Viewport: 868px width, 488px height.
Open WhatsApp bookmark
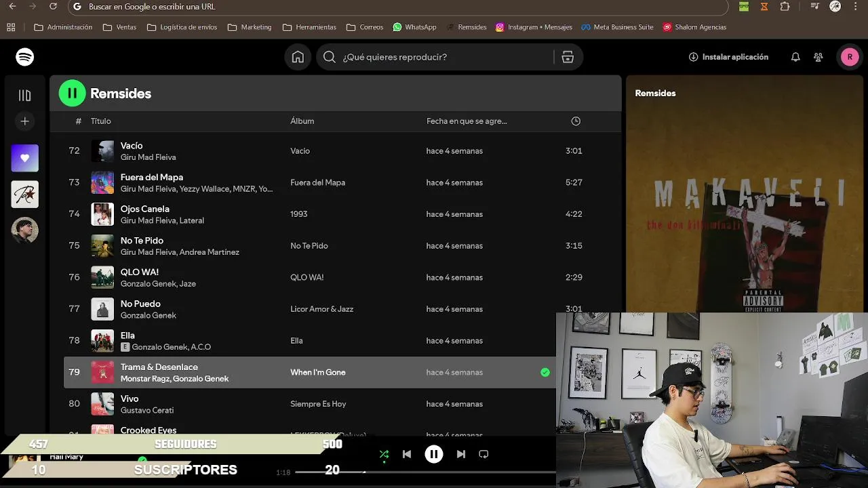pyautogui.click(x=414, y=27)
